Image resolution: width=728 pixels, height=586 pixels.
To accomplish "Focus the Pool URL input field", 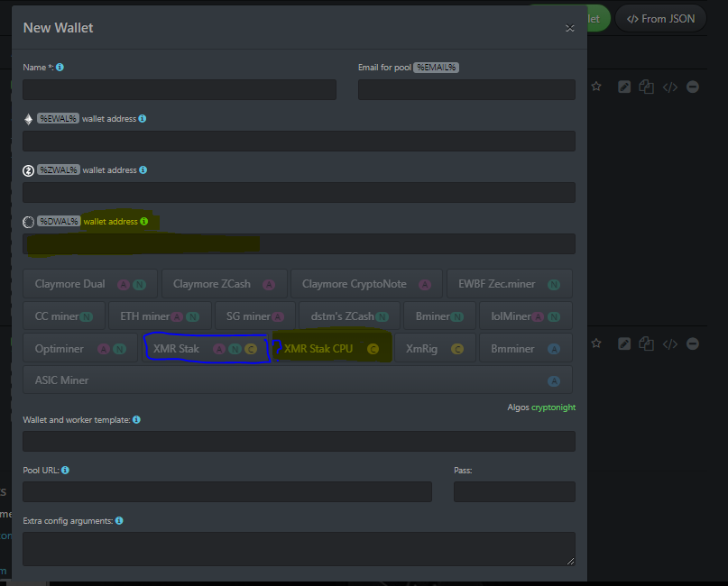I will (226, 491).
